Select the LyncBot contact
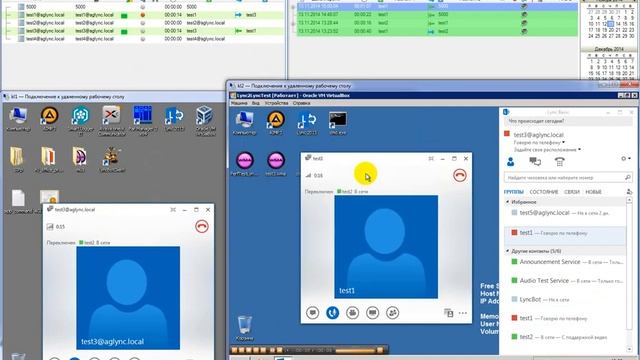640x360 pixels. (x=565, y=300)
